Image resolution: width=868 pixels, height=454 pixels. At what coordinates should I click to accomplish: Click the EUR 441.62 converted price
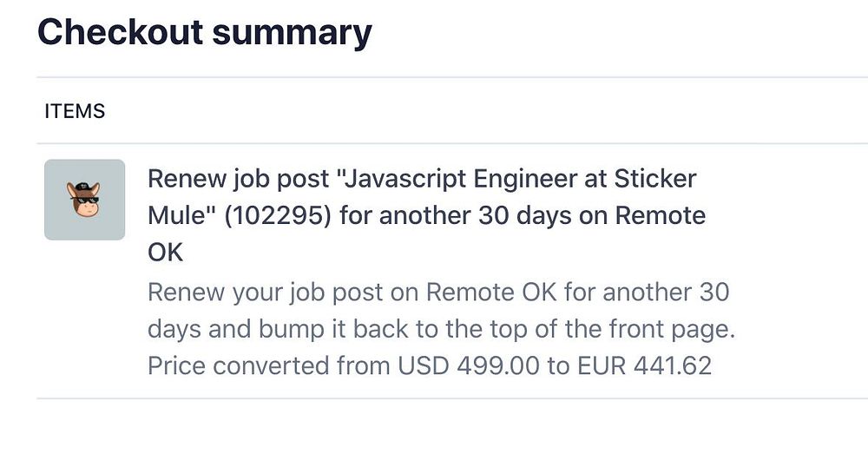pos(643,365)
